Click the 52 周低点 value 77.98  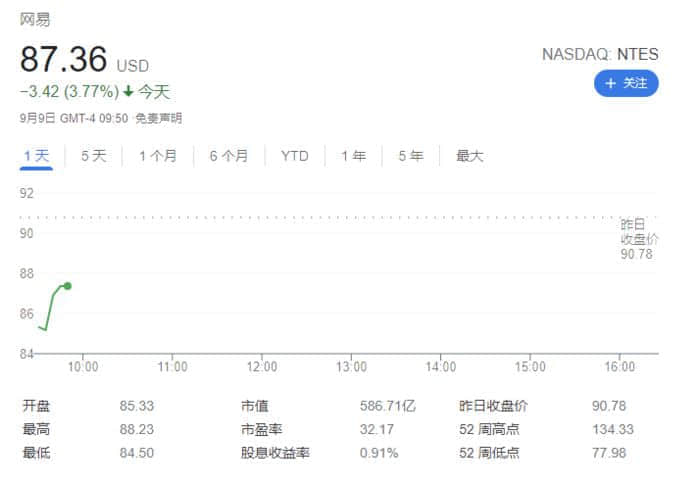[x=609, y=453]
